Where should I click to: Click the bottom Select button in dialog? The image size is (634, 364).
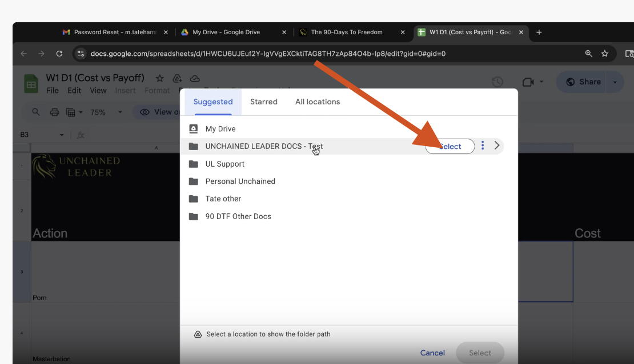click(480, 353)
